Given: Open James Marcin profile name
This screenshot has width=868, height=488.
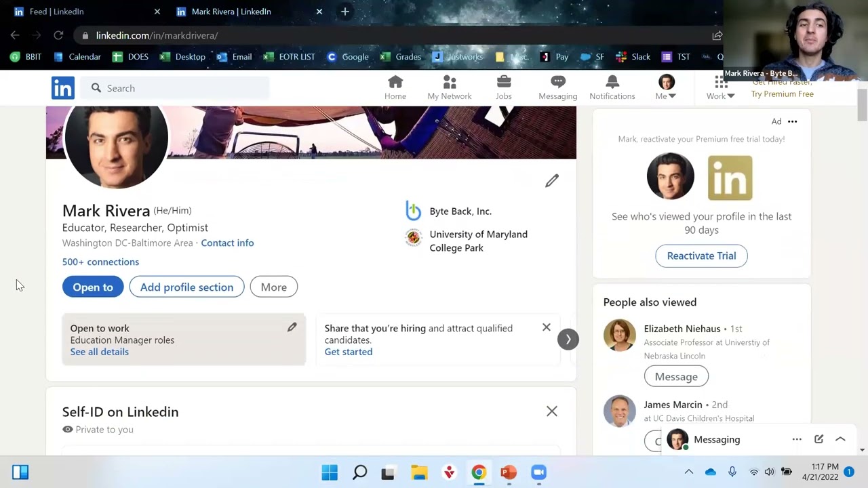Looking at the screenshot, I should (673, 405).
